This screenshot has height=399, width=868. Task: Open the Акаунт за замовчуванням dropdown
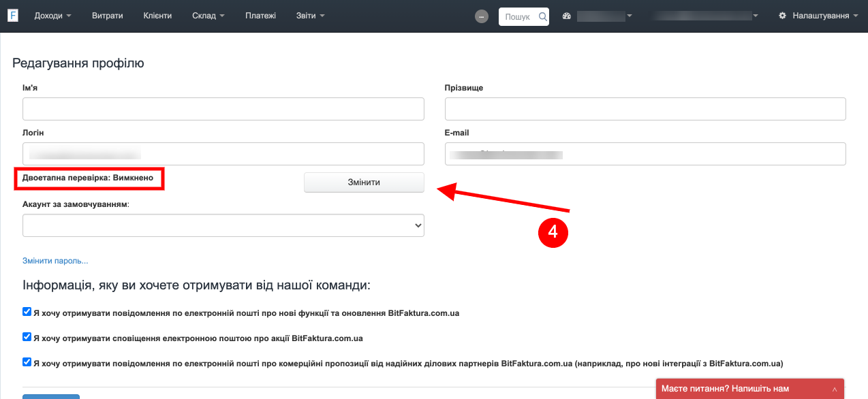(223, 225)
